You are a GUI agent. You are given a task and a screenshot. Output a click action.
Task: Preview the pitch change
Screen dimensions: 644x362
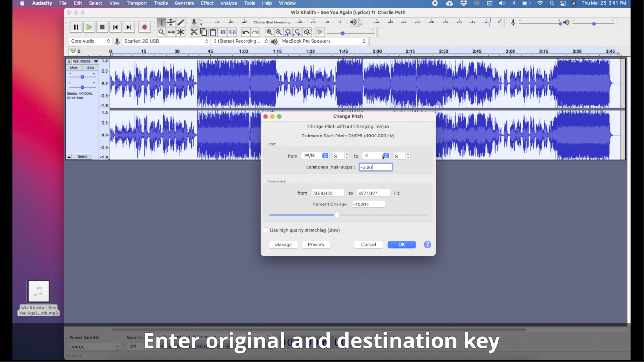[x=316, y=244]
